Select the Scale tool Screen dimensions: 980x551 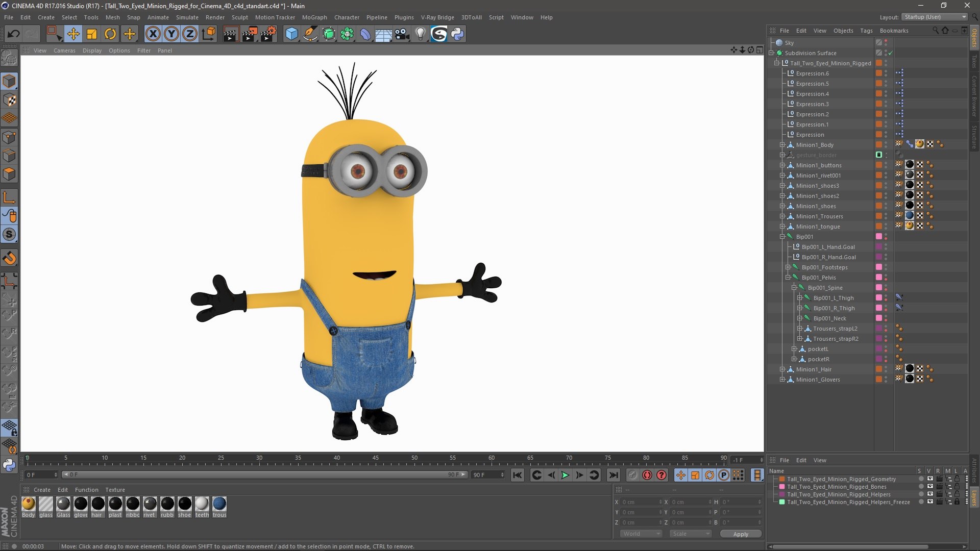pos(92,34)
